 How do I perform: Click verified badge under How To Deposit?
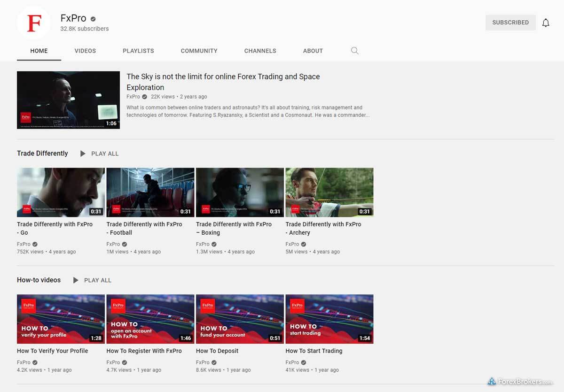click(214, 362)
